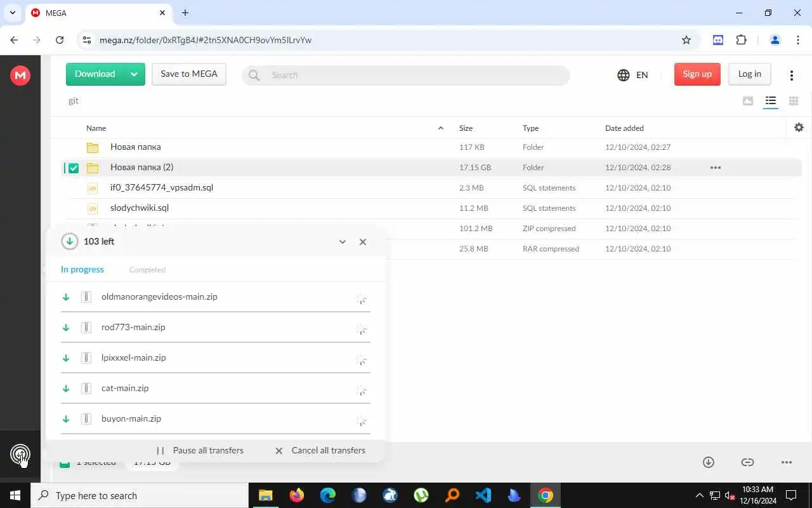
Task: Click in the MEGA search field
Action: [x=405, y=75]
